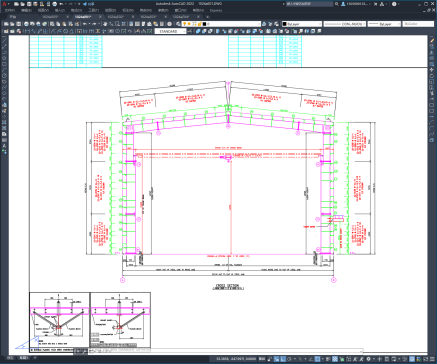Screen dimensions: 437x364
Task: Select the Trim modify tool
Action: pyautogui.click(x=432, y=93)
